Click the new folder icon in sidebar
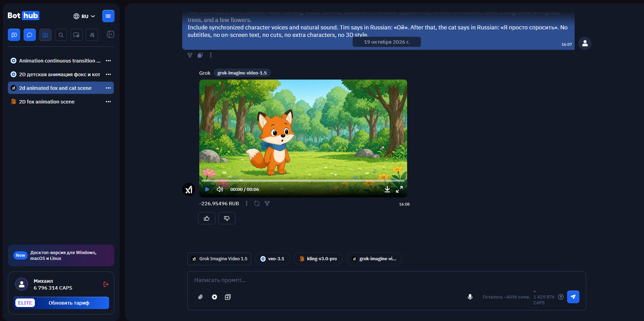Image resolution: width=644 pixels, height=321 pixels. 45,35
